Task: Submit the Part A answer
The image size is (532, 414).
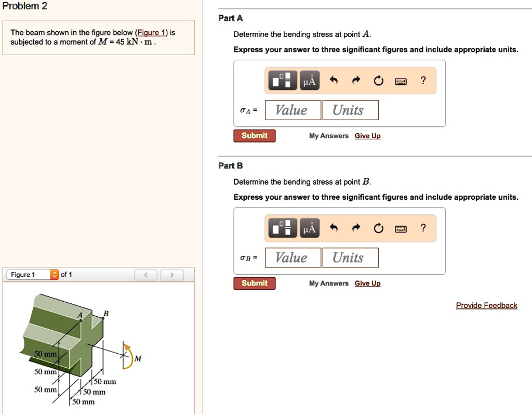Action: coord(255,136)
